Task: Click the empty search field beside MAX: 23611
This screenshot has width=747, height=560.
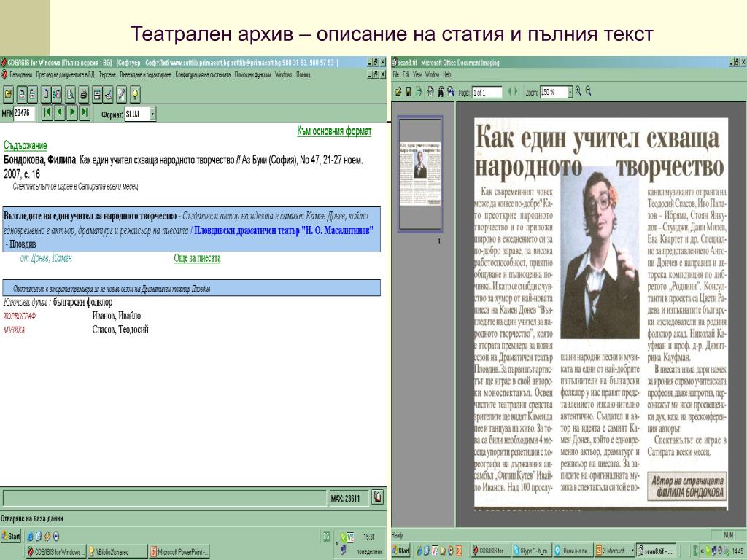Action: click(164, 499)
